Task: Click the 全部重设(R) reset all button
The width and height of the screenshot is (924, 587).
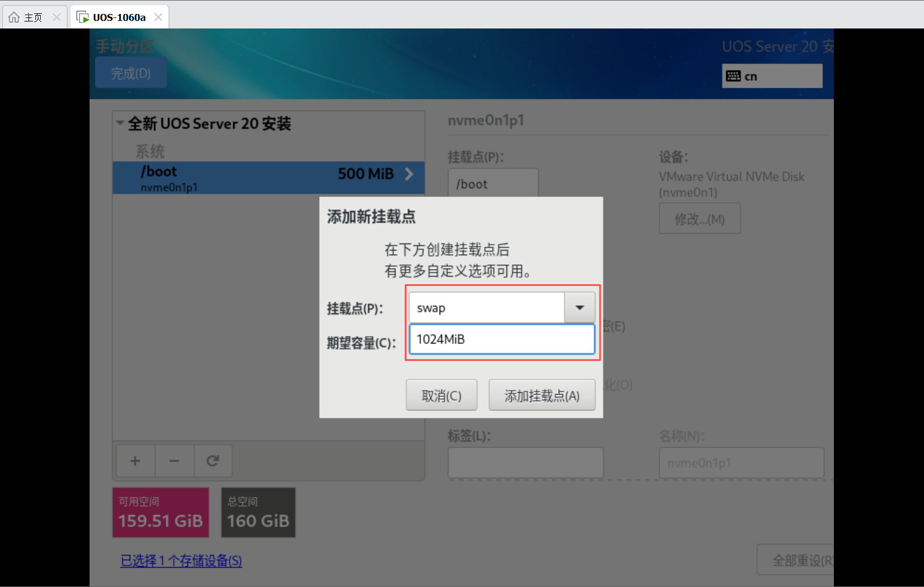Action: click(795, 560)
